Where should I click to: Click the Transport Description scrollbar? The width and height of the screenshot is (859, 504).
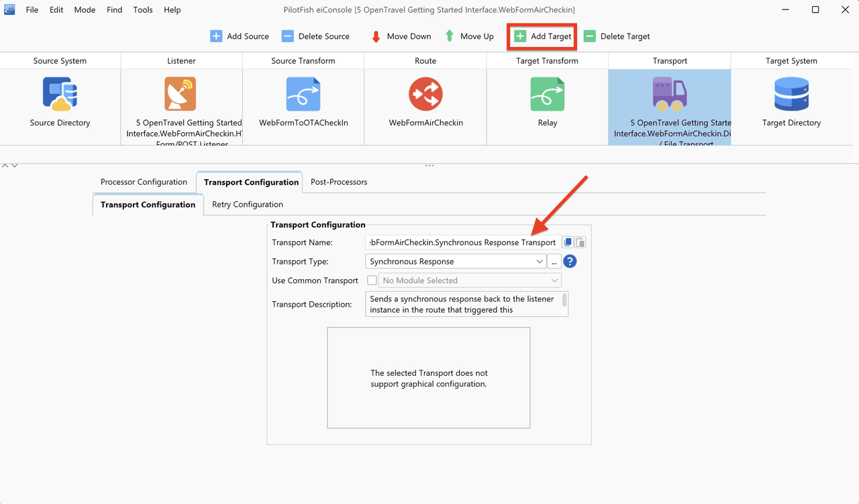(x=564, y=300)
